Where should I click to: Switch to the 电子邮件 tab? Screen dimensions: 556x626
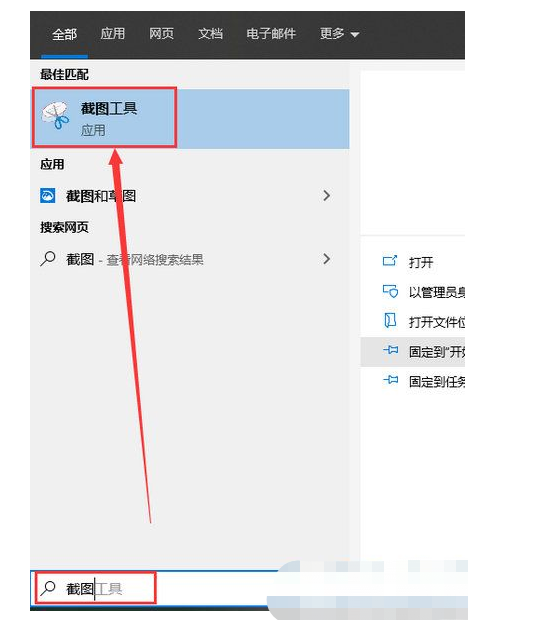coord(271,34)
